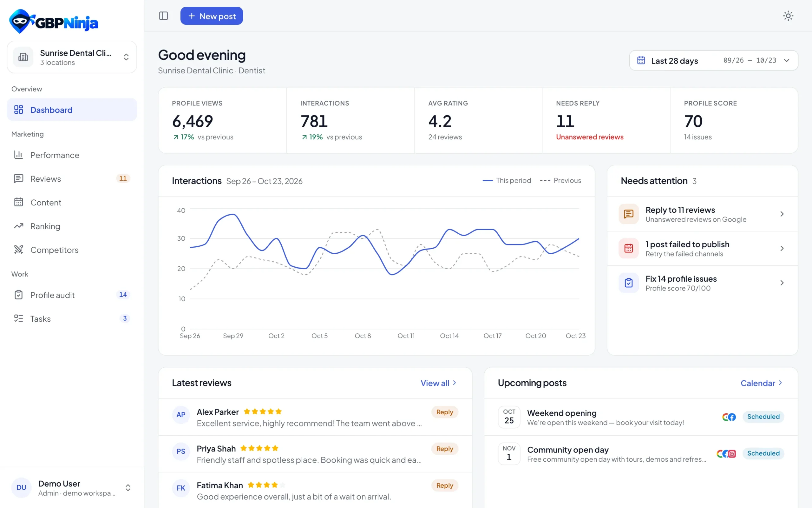Image resolution: width=812 pixels, height=508 pixels.
Task: Click the GBPNinja logo
Action: tap(53, 21)
